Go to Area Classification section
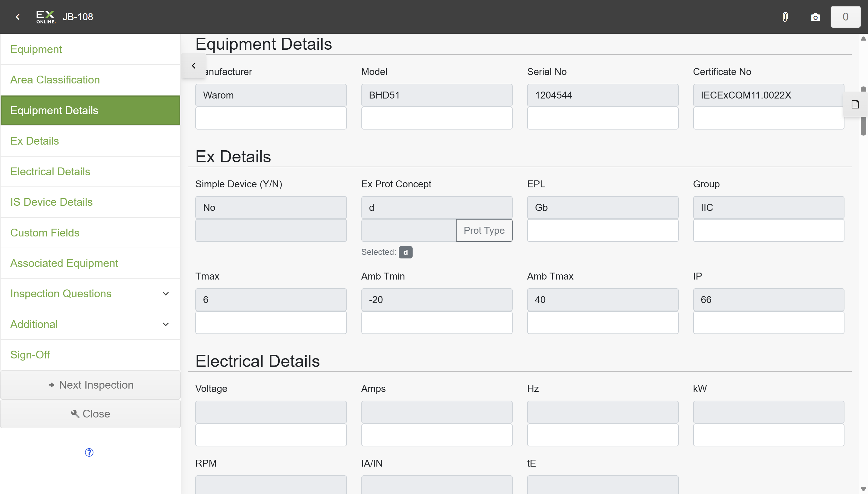Screen dimensions: 868x494 [x=90, y=80]
